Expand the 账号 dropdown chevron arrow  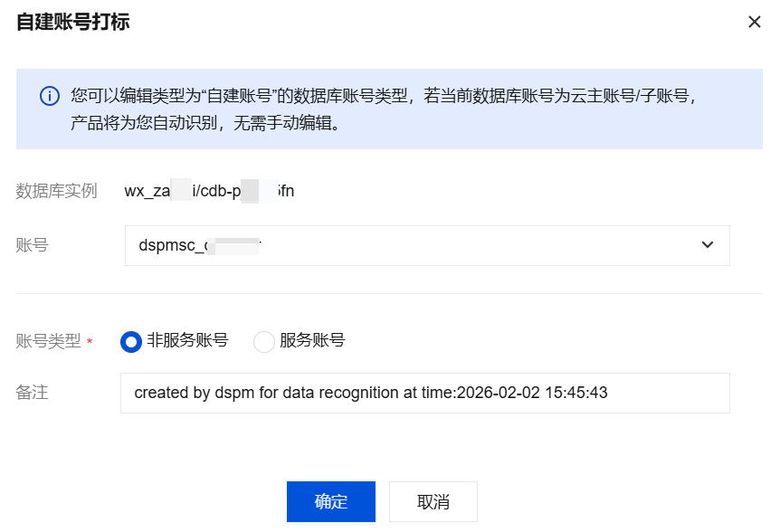click(708, 245)
